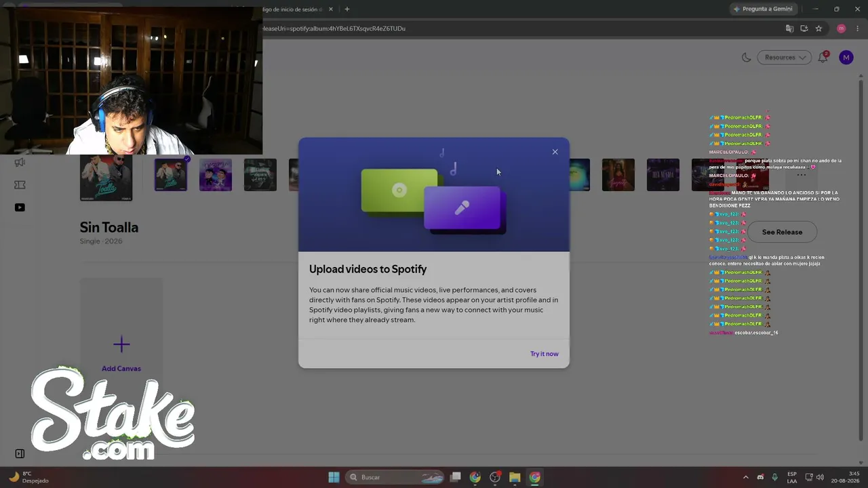Open the Chrome profile avatar

click(x=842, y=28)
